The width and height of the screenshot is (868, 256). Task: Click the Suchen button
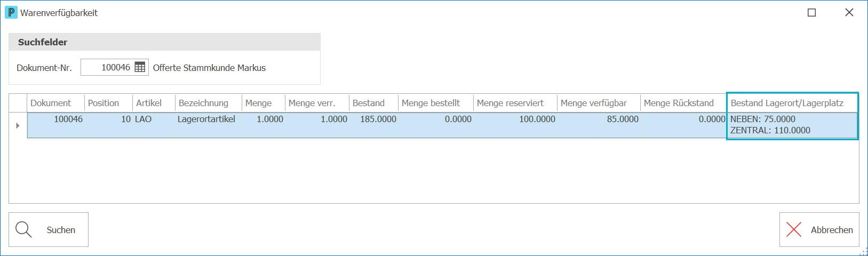click(49, 230)
